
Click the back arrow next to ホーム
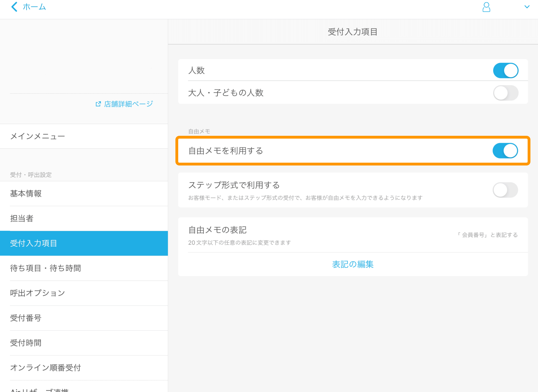click(14, 7)
